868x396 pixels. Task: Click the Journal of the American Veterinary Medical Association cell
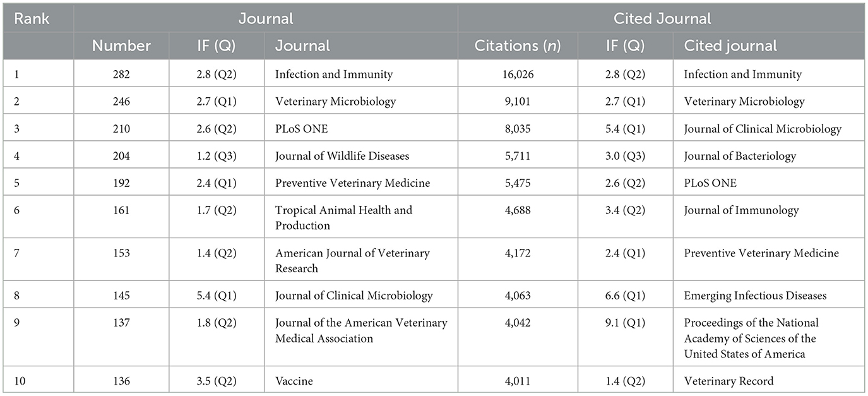[x=361, y=330]
